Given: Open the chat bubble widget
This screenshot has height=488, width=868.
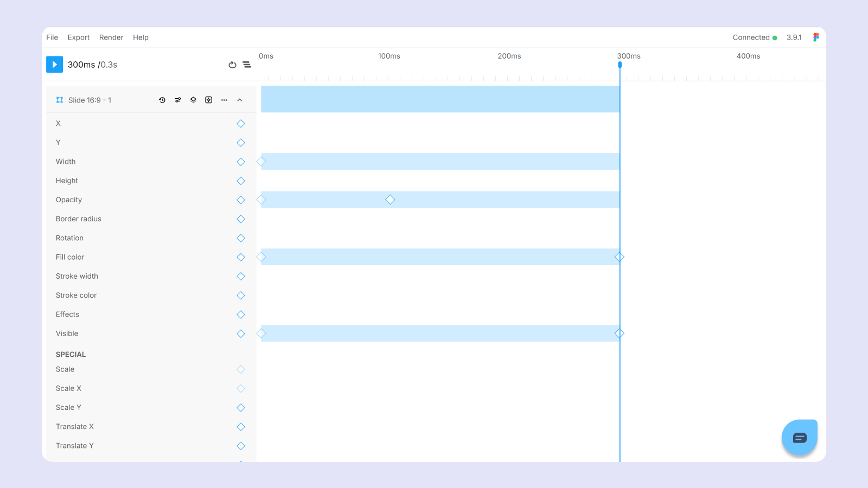Looking at the screenshot, I should tap(799, 438).
